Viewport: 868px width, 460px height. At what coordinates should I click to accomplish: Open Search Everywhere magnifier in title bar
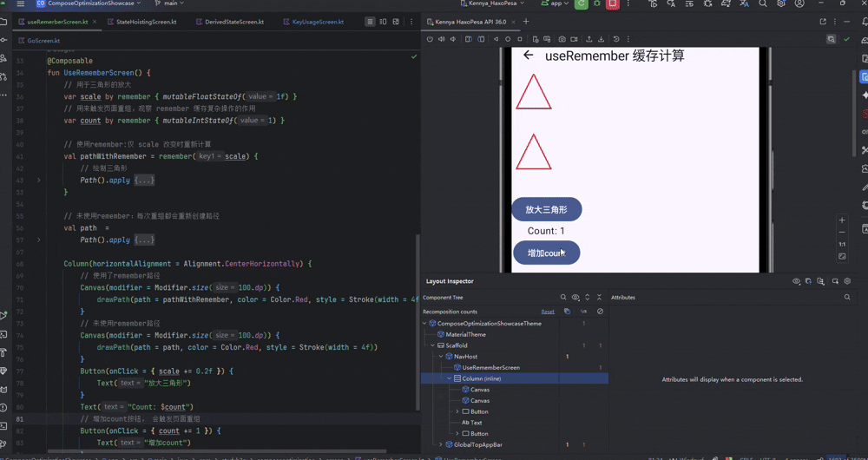click(762, 3)
